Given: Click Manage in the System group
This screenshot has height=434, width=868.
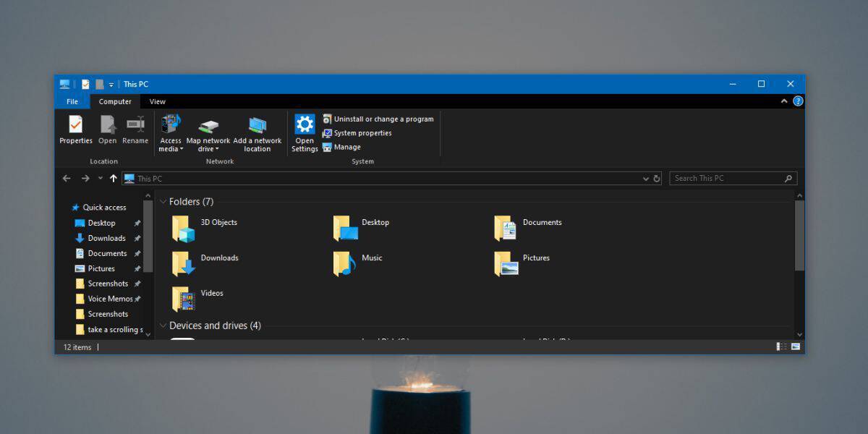Looking at the screenshot, I should pyautogui.click(x=346, y=147).
